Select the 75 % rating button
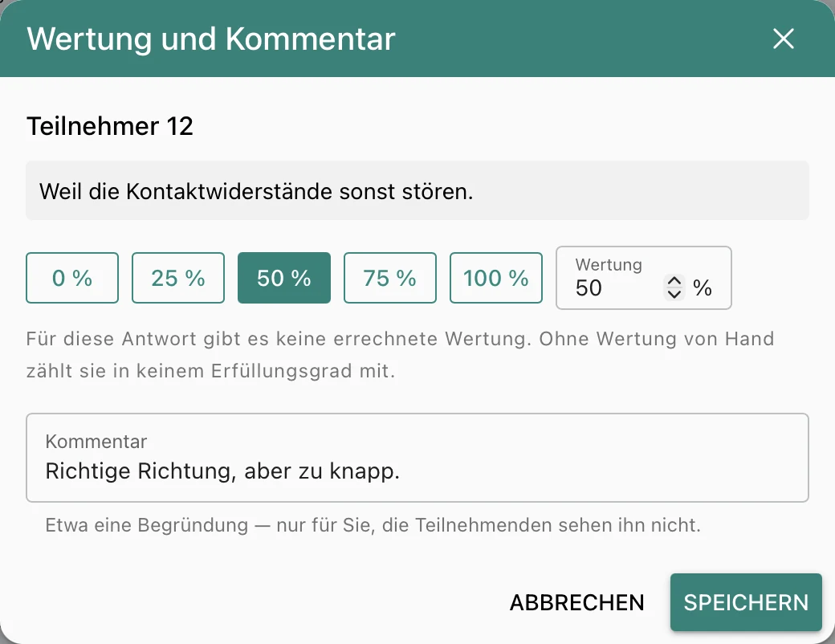The width and height of the screenshot is (835, 644). click(390, 278)
